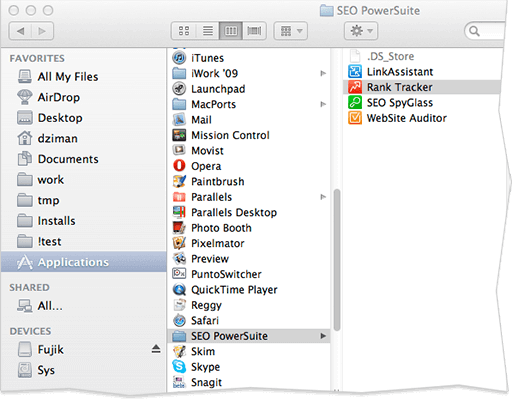This screenshot has height=399, width=512.
Task: Select the Movist app icon
Action: tap(179, 150)
